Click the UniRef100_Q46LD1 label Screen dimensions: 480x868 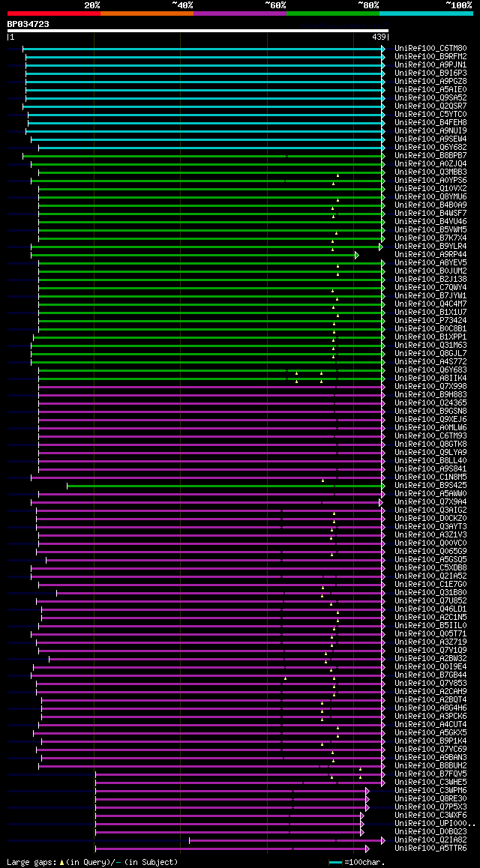point(430,609)
